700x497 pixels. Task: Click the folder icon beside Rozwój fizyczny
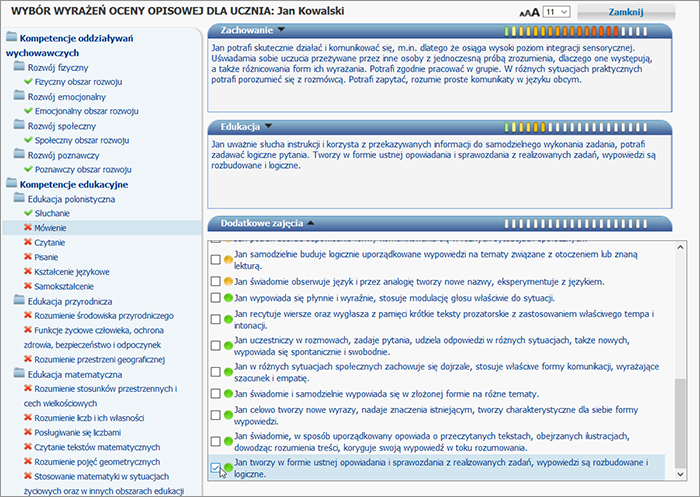(20, 67)
